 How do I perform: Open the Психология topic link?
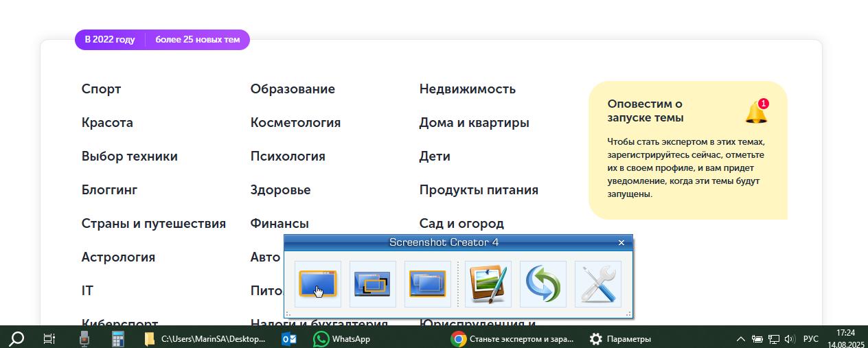[x=288, y=156]
